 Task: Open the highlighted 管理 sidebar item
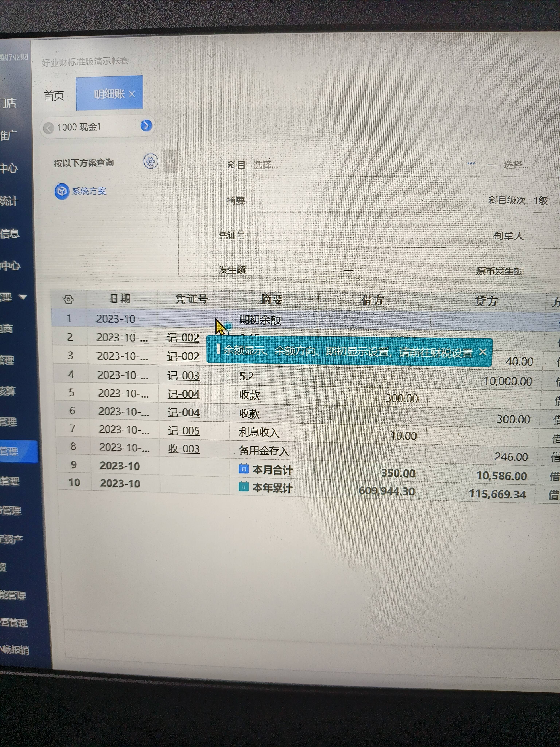point(19,451)
